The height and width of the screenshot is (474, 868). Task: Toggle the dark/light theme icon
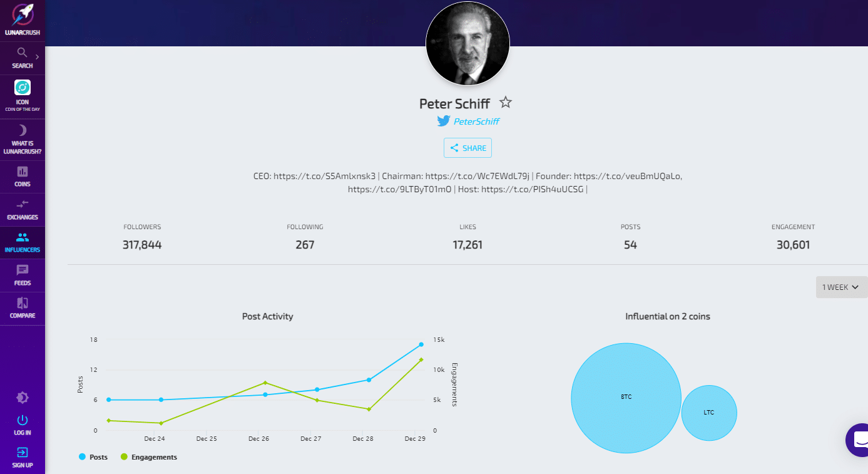point(23,398)
